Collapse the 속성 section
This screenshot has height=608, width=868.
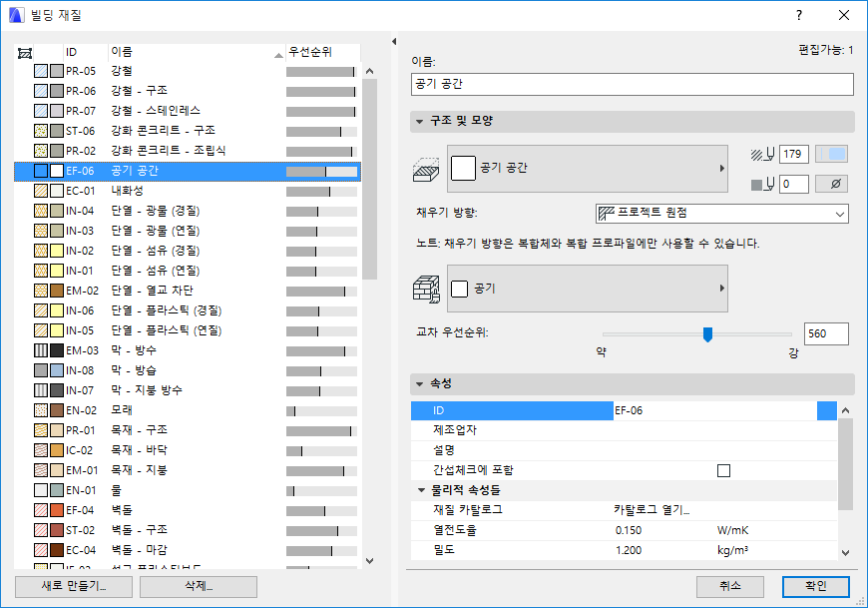(420, 383)
